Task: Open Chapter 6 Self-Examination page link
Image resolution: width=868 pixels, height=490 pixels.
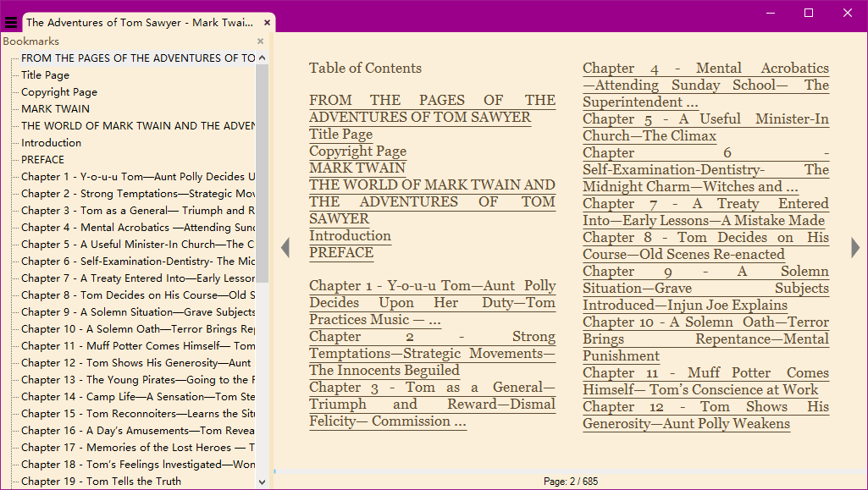Action: (x=705, y=170)
